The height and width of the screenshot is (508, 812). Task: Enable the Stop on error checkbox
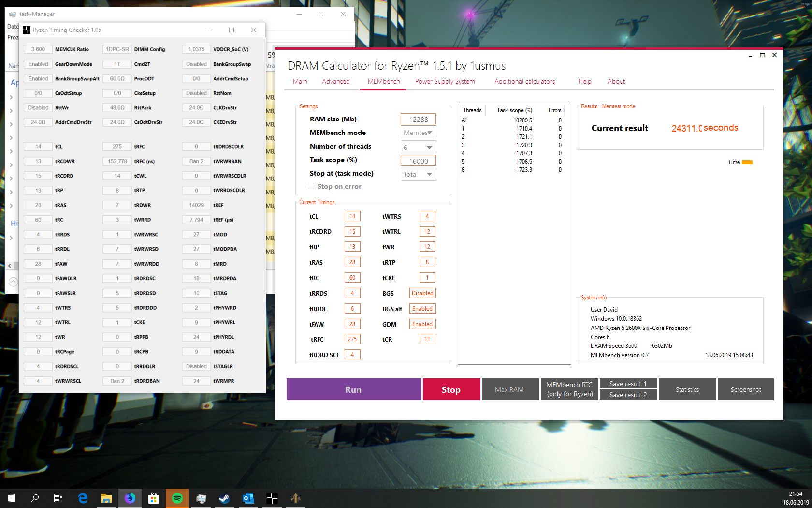(x=311, y=186)
